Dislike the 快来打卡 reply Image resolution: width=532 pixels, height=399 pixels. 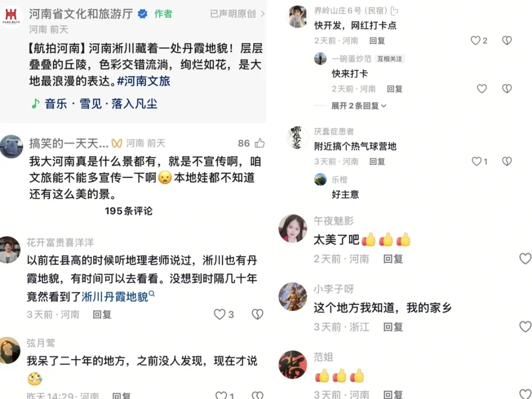(507, 89)
